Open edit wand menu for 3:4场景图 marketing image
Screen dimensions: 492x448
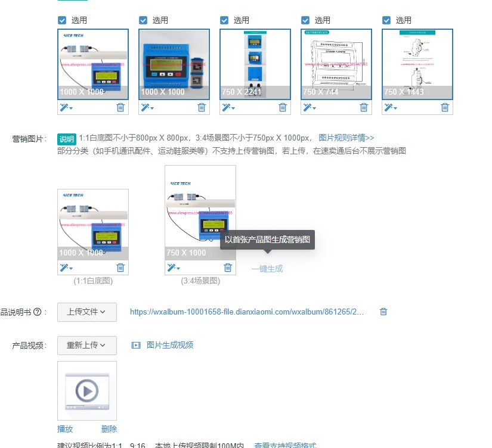pyautogui.click(x=174, y=267)
